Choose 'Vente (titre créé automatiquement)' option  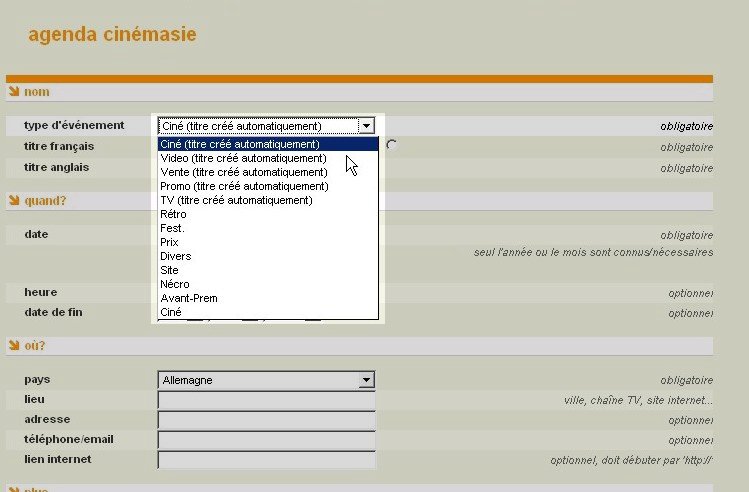pyautogui.click(x=243, y=172)
